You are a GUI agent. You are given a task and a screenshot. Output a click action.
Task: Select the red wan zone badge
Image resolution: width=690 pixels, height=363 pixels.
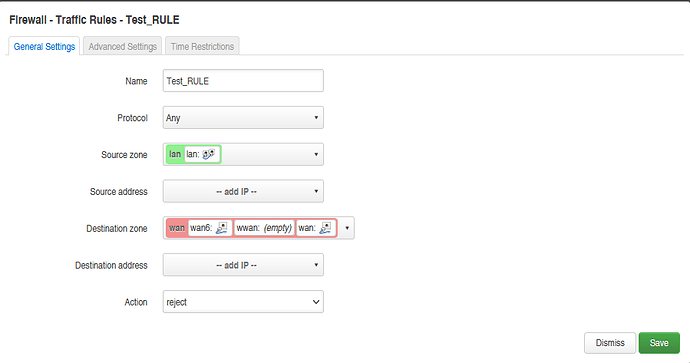(x=177, y=228)
